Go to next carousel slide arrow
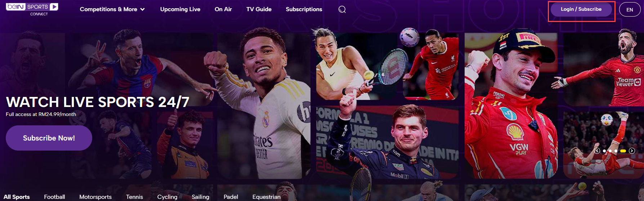 [632, 151]
